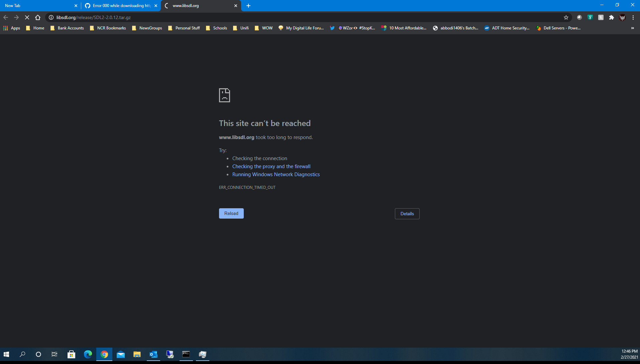640x364 pixels.
Task: Open the Unifi bookmarks folder
Action: pos(241,28)
